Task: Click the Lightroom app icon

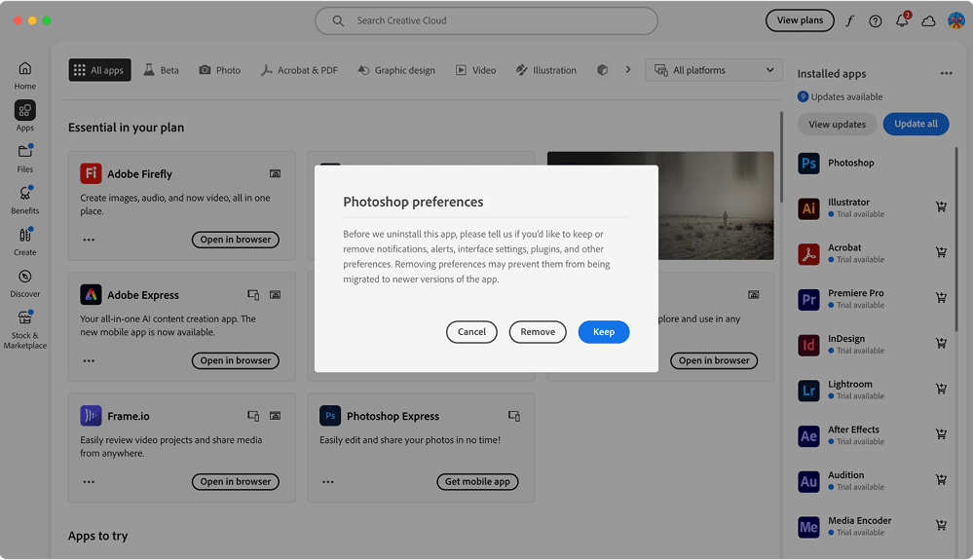Action: (x=808, y=391)
